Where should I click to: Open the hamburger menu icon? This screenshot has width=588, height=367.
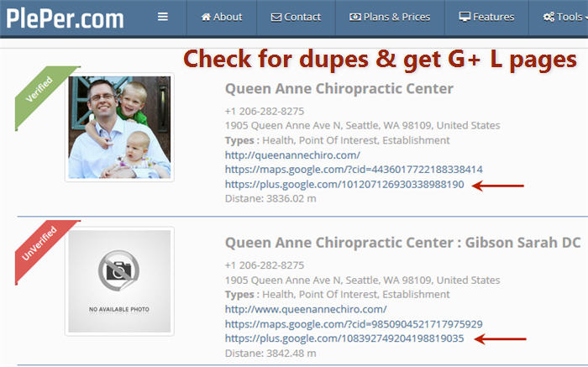click(163, 17)
